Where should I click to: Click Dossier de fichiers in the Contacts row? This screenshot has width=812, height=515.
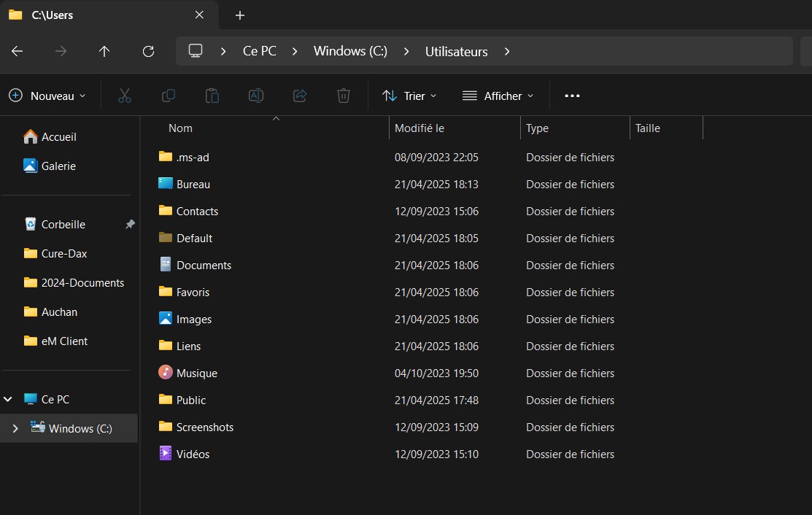coord(571,211)
